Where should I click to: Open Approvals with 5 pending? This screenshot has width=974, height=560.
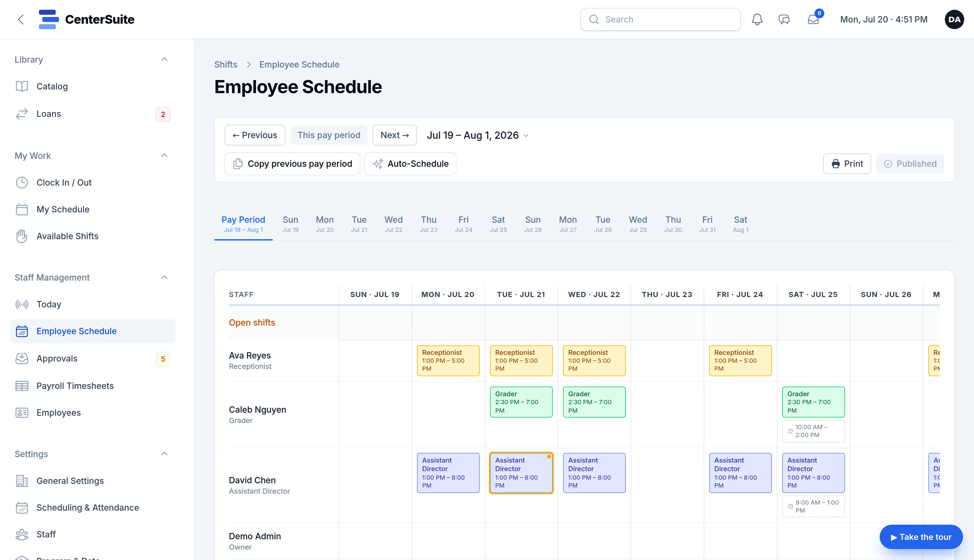coord(92,359)
